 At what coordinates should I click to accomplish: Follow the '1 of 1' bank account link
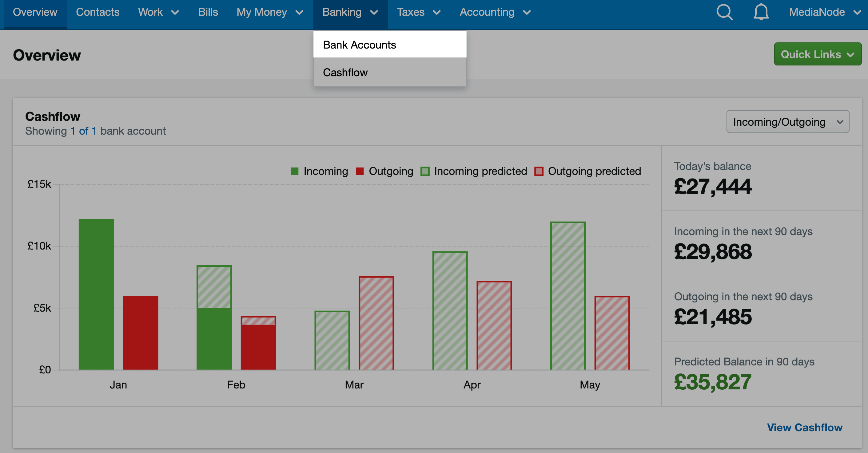(x=83, y=131)
